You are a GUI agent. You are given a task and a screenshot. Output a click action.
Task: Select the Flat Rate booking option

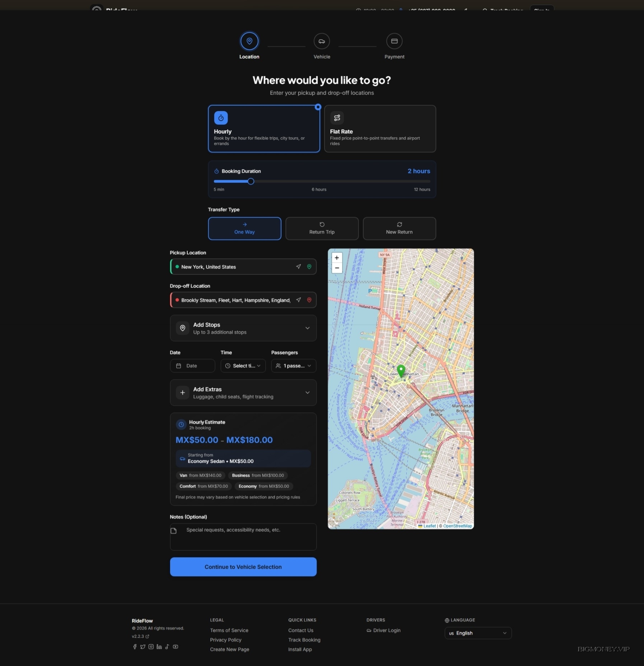[x=380, y=129]
